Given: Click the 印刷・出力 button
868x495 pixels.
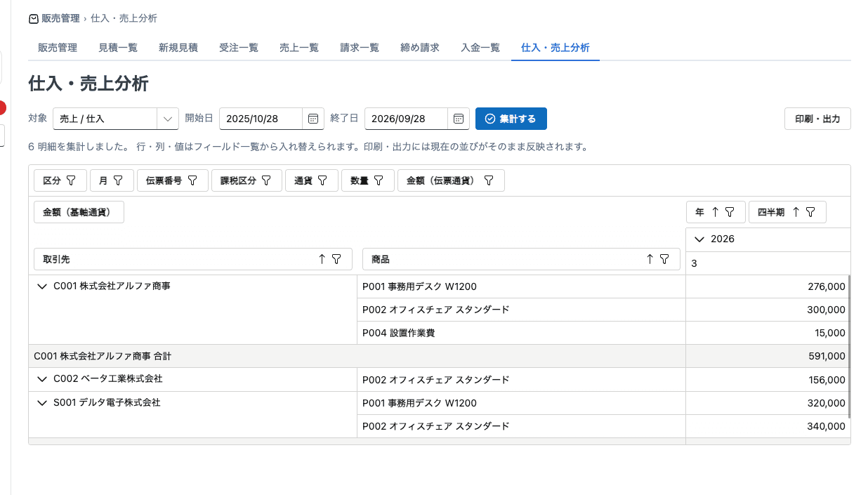Looking at the screenshot, I should point(817,119).
